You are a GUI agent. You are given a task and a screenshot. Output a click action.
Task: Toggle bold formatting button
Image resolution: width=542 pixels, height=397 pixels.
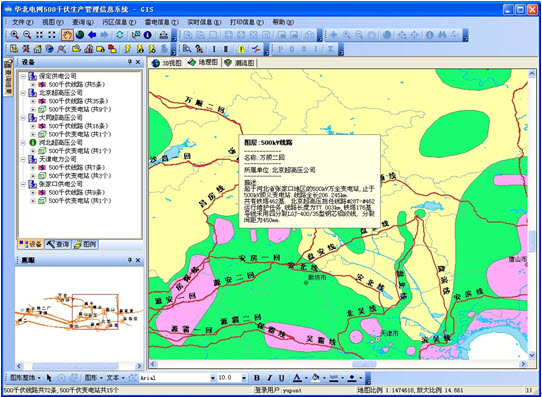click(257, 378)
